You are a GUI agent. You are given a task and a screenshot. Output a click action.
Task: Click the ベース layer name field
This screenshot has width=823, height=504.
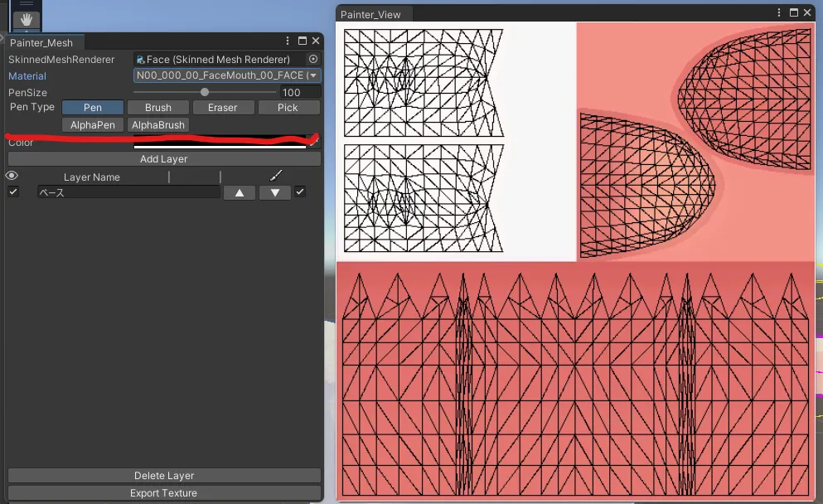point(128,192)
